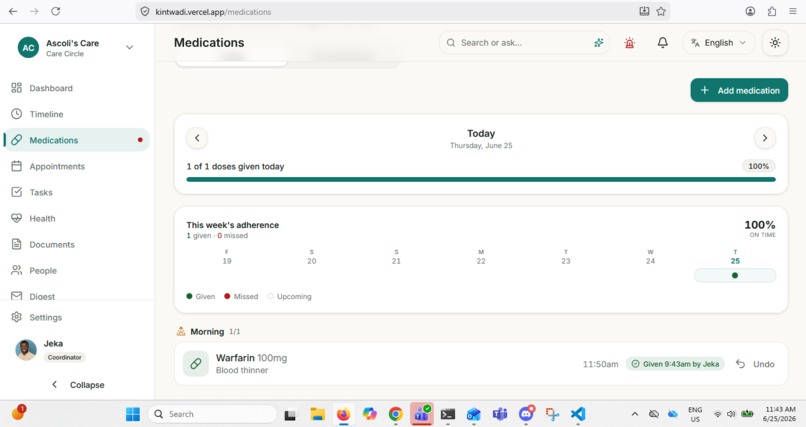This screenshot has height=427, width=806.
Task: Click the Dashboard grid icon
Action: tap(16, 88)
